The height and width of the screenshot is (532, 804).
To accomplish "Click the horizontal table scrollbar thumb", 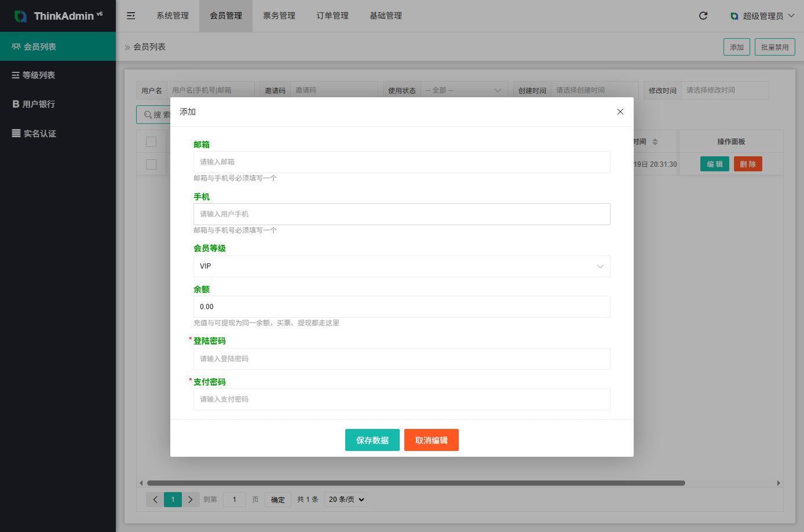I will pos(416,483).
